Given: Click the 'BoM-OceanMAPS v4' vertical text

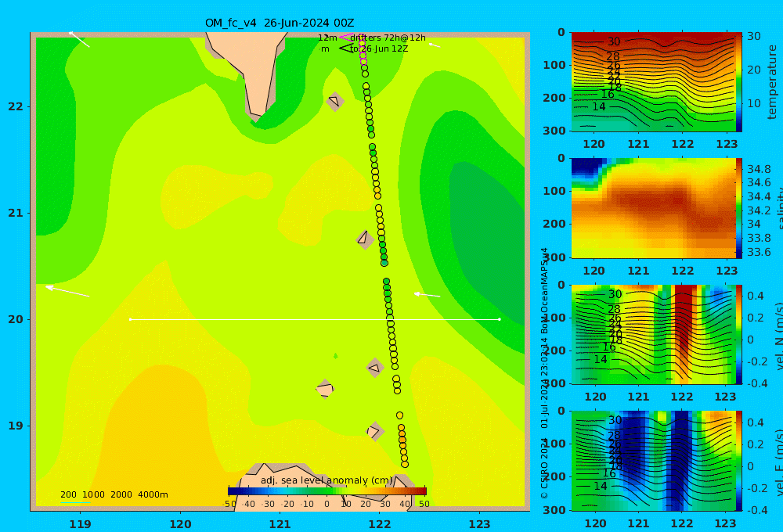Looking at the screenshot, I should (544, 290).
